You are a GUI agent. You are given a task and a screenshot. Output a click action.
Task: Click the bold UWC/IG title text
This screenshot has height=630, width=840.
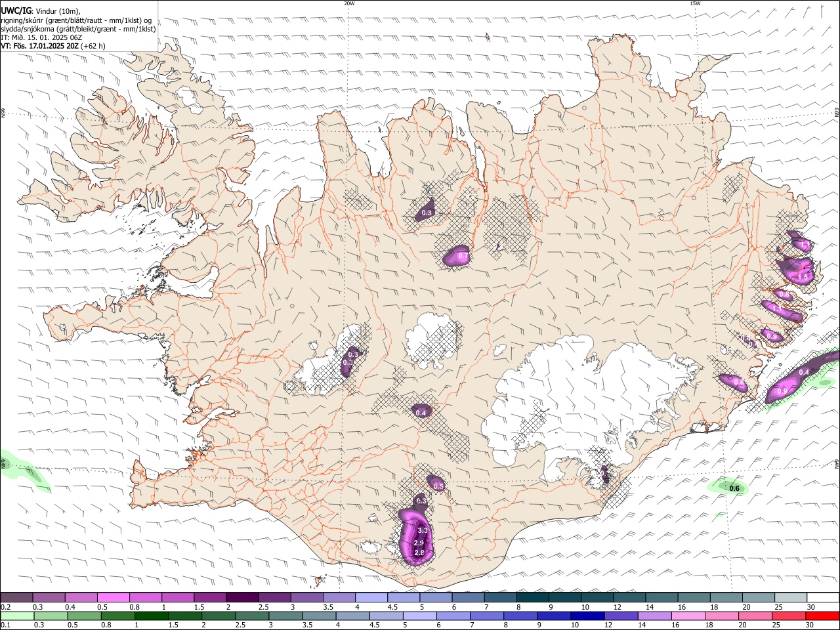16,11
